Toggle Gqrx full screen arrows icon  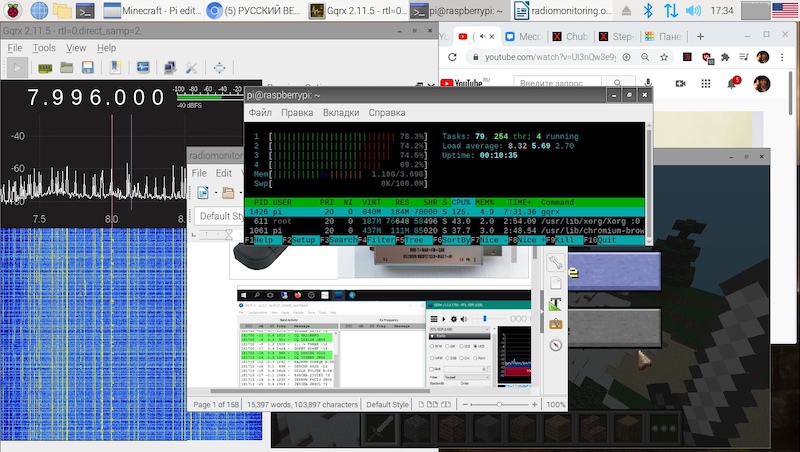(x=219, y=68)
